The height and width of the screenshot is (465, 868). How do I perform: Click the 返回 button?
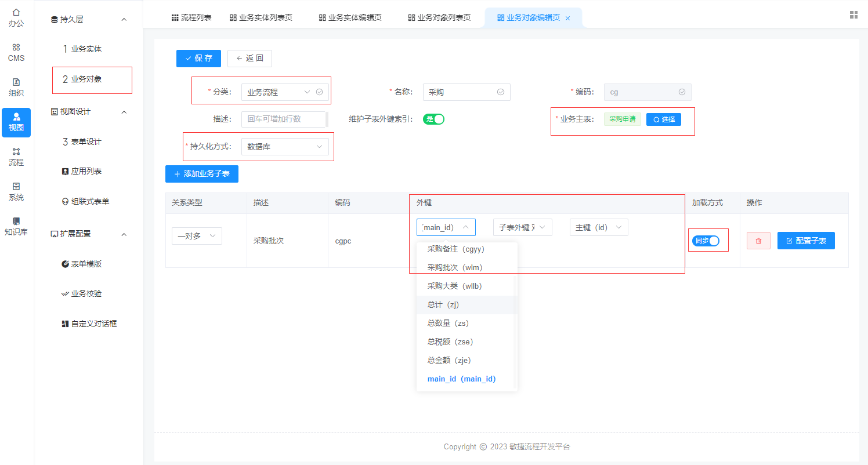(x=249, y=58)
